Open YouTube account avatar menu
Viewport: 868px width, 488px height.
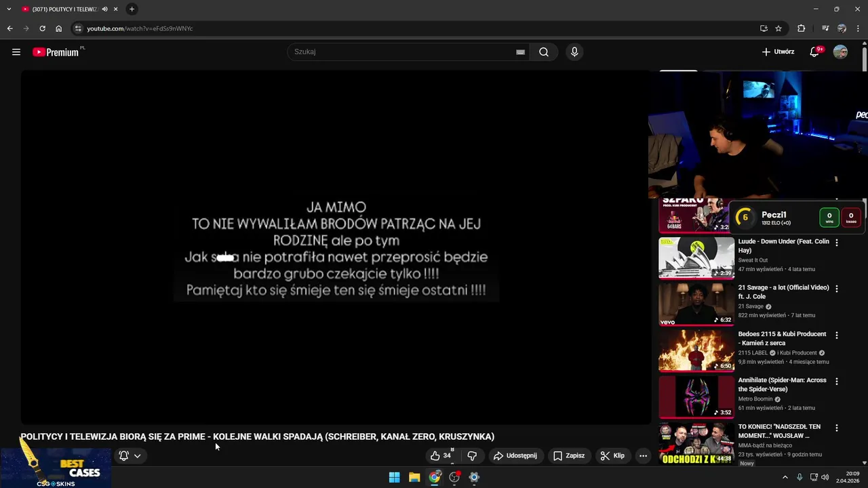pyautogui.click(x=840, y=52)
